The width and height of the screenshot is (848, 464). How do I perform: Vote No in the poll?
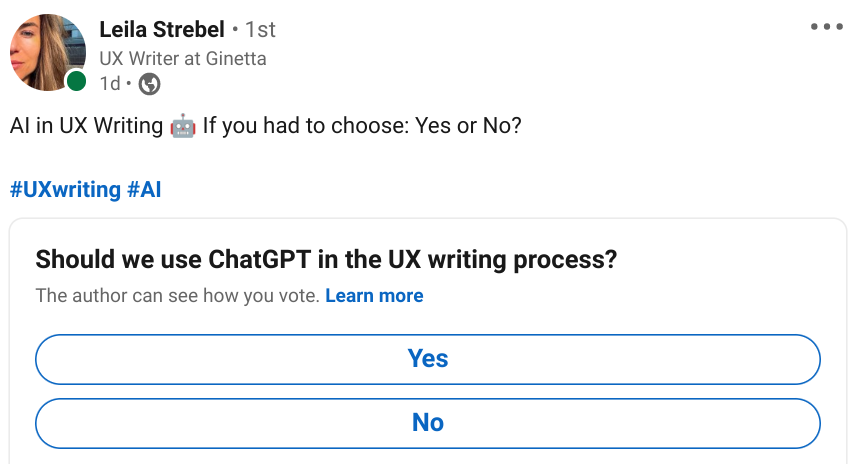428,423
